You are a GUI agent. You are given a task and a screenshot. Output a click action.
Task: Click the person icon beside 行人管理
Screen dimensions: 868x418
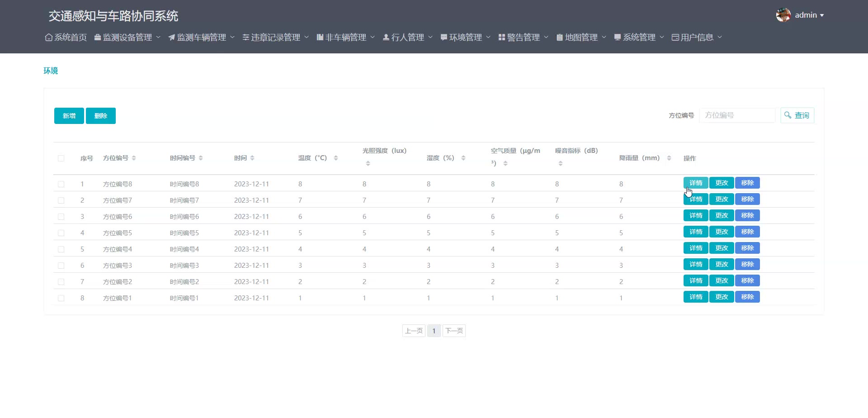(386, 38)
